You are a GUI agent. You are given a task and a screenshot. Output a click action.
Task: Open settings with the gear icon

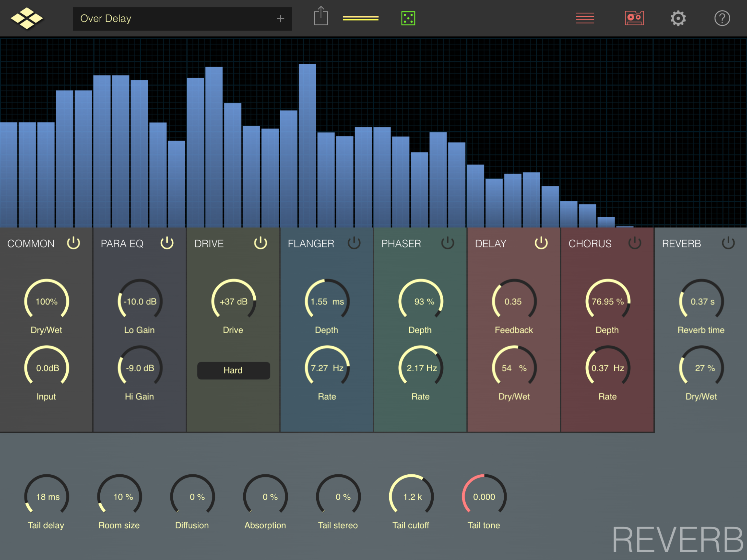tap(678, 18)
